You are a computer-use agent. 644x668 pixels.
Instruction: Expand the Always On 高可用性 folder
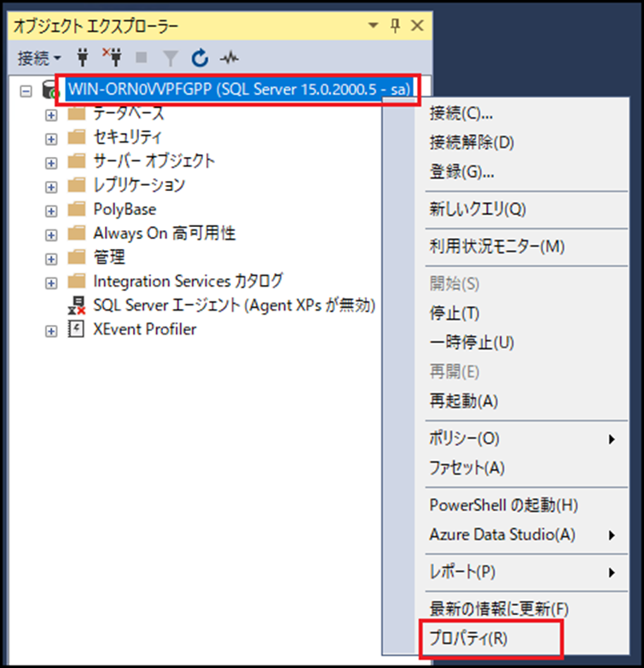pyautogui.click(x=51, y=235)
